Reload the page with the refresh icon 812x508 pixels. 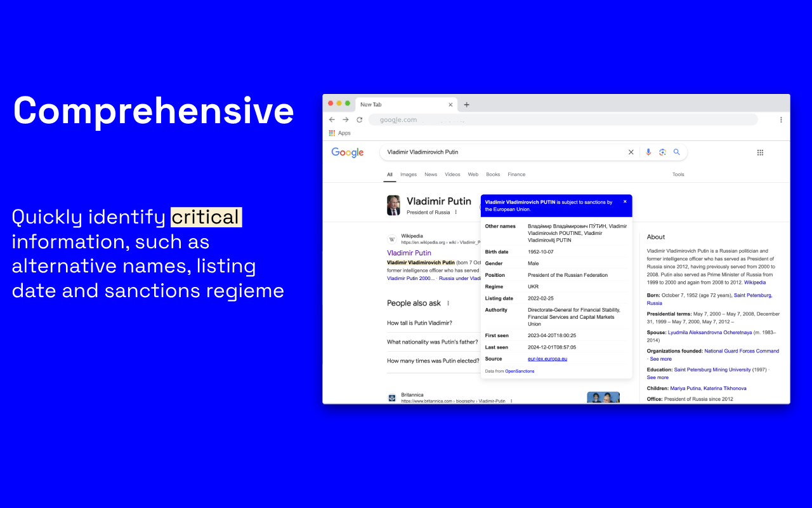pos(360,119)
